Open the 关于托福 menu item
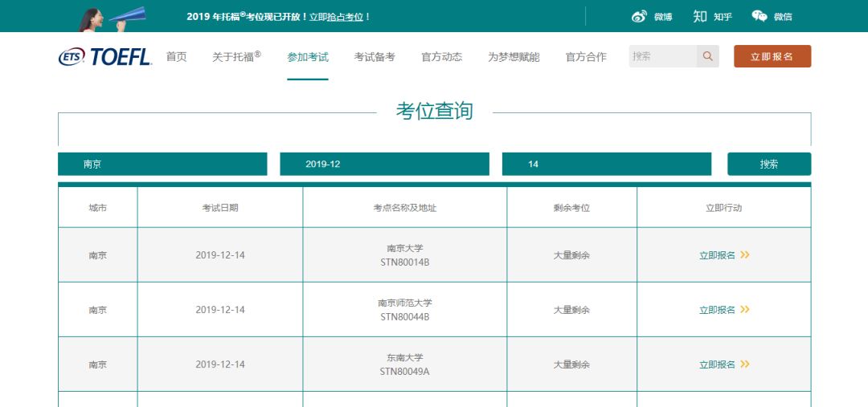The width and height of the screenshot is (868, 407). [x=236, y=56]
